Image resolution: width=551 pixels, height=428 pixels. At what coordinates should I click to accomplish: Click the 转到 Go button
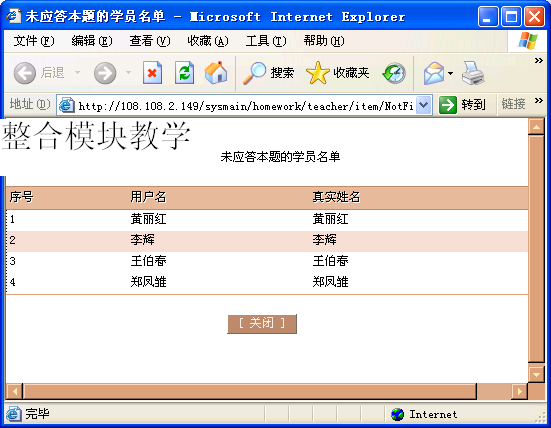pos(462,105)
